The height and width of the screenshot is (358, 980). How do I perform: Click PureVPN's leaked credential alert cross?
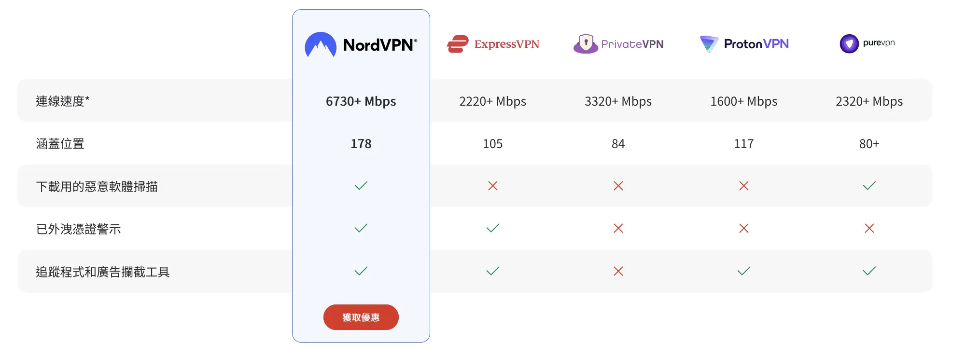point(869,228)
